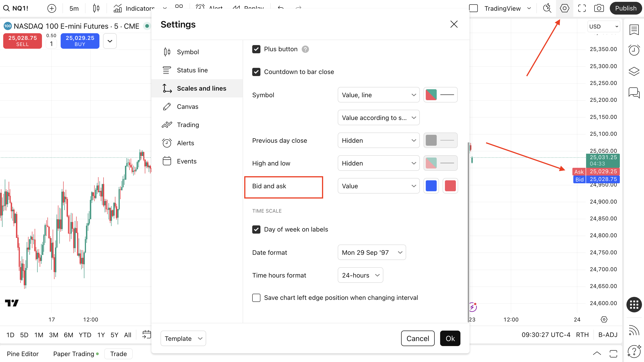
Task: Open the Template dropdown
Action: (183, 338)
